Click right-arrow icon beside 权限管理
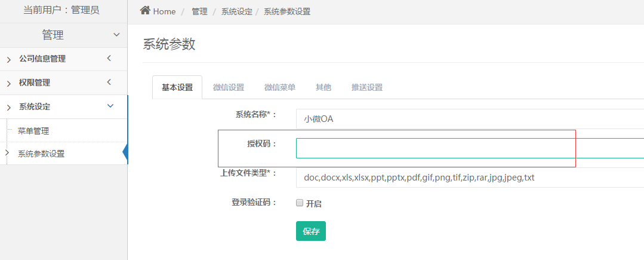The image size is (644, 260). (9, 84)
